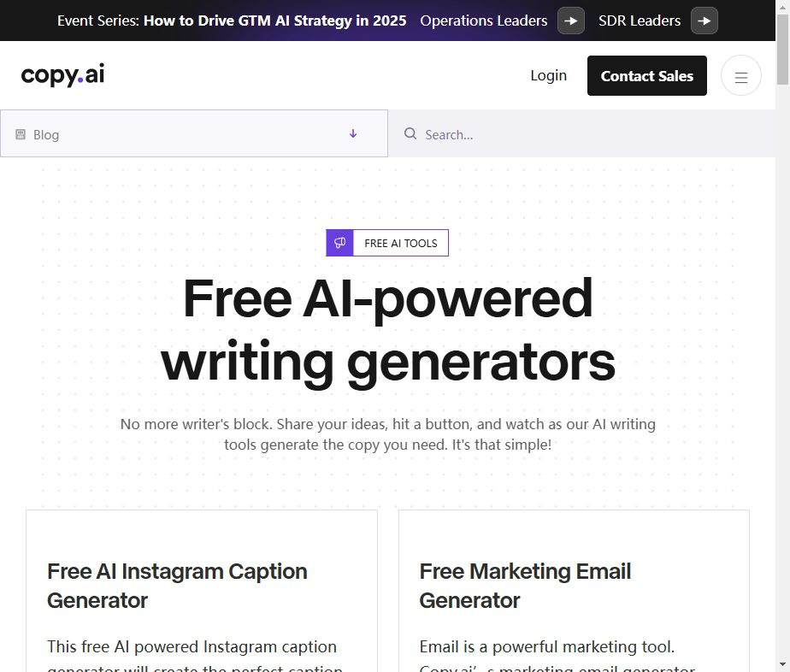The width and height of the screenshot is (790, 672).
Task: Click the arrow icon after SDR Leaders
Action: tap(704, 21)
